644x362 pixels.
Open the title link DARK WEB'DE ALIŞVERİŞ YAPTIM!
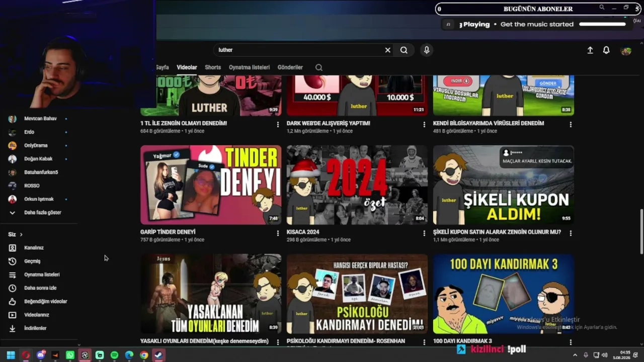click(x=329, y=123)
